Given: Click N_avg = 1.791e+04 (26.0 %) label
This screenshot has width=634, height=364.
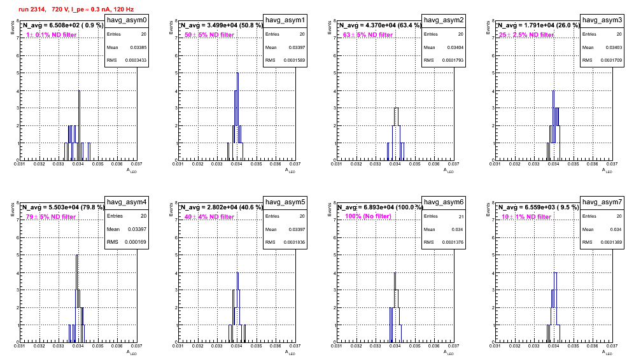Looking at the screenshot, I should tap(539, 25).
